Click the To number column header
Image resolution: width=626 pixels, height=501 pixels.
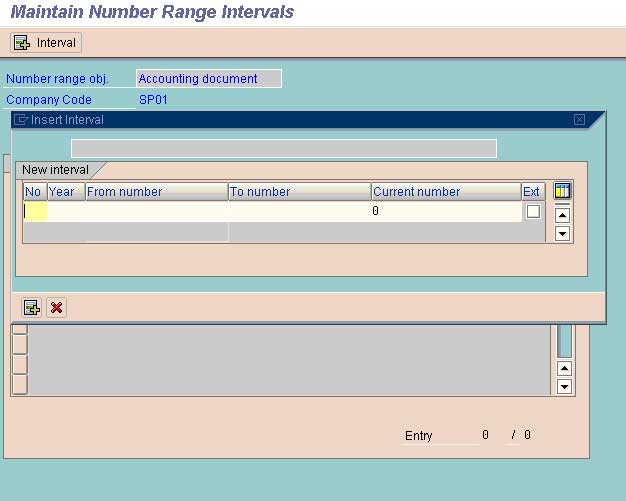[299, 192]
